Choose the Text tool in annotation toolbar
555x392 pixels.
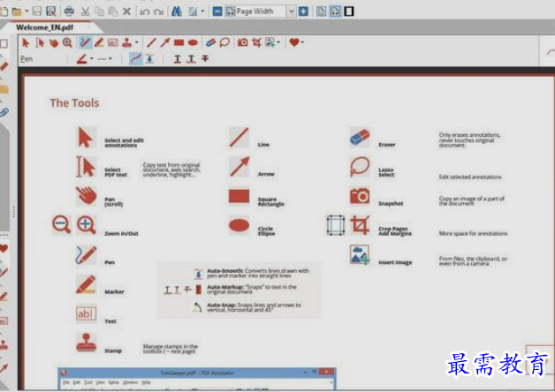[x=113, y=42]
